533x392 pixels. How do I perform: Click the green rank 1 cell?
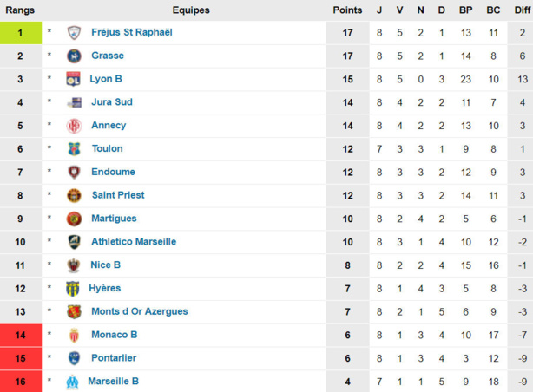point(21,33)
